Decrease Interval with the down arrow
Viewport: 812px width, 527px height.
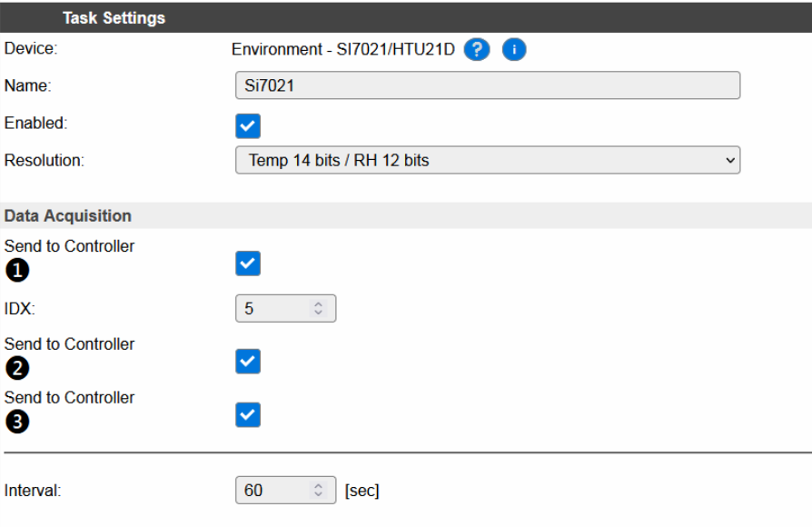click(319, 494)
